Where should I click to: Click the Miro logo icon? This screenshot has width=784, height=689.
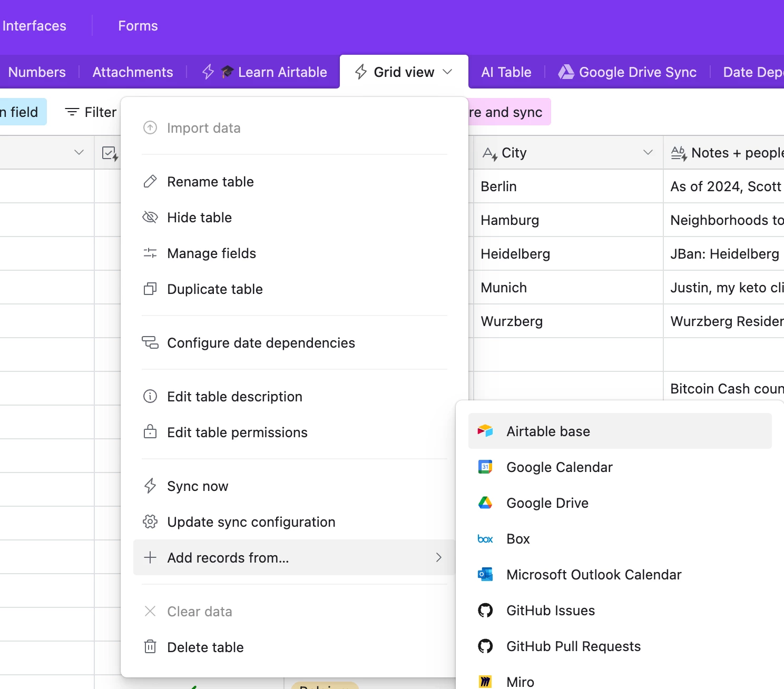(485, 682)
